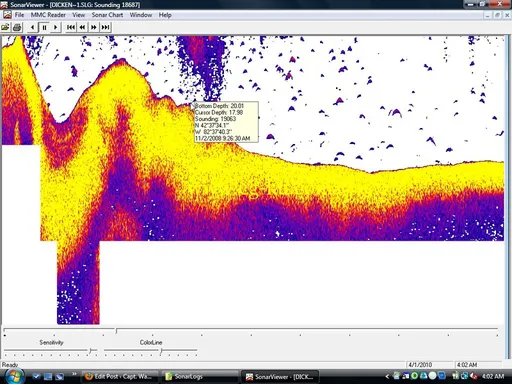
Task: Jump to start of sonar log
Action: point(71,27)
